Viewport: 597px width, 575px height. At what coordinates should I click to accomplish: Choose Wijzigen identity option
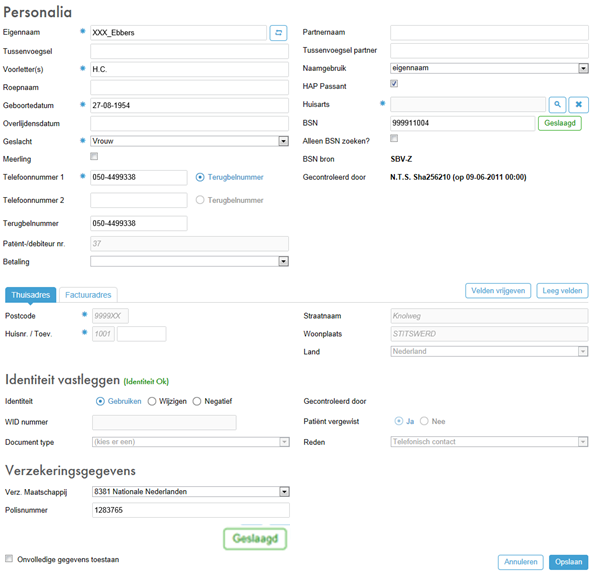pos(152,401)
